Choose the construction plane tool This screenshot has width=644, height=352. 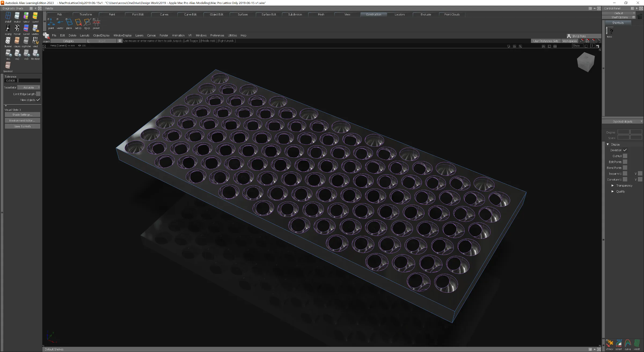coord(69,22)
